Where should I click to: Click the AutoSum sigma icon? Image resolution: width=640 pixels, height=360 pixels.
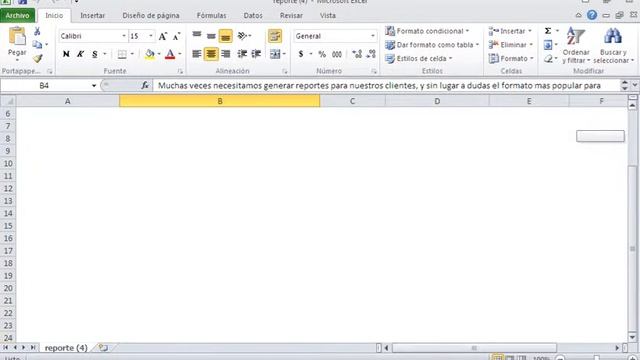pyautogui.click(x=548, y=31)
